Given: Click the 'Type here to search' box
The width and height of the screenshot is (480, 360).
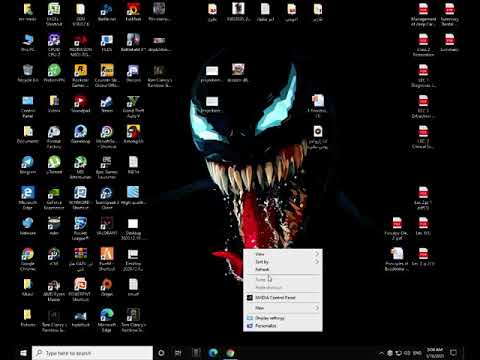Looking at the screenshot, I should (92, 353).
